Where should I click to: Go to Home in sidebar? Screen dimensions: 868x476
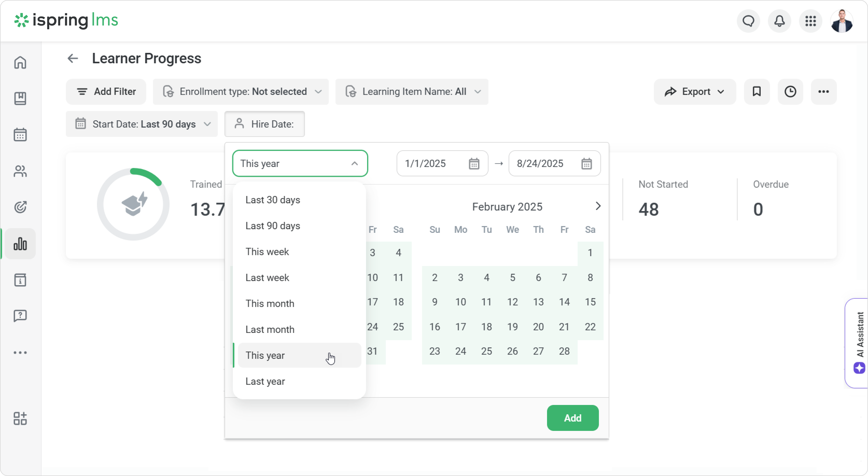(x=20, y=62)
